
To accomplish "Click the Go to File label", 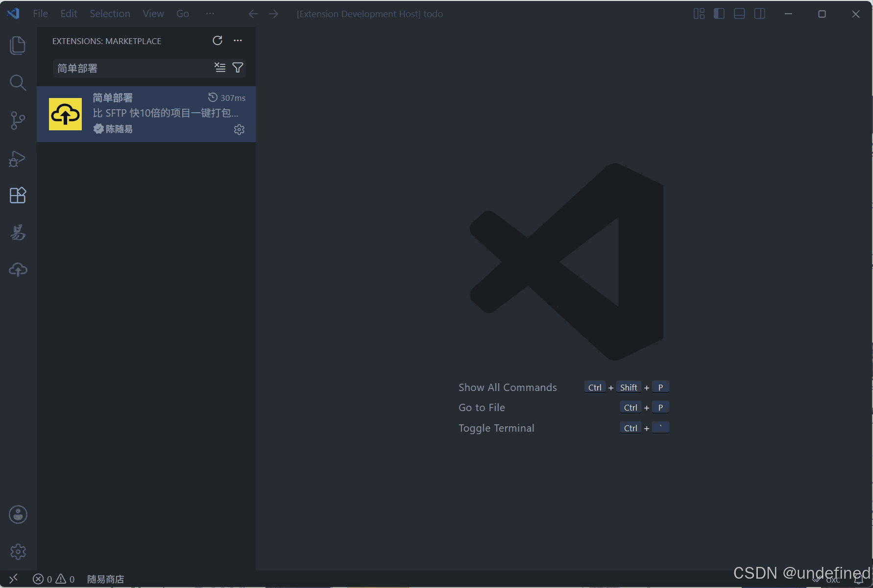I will (x=482, y=407).
